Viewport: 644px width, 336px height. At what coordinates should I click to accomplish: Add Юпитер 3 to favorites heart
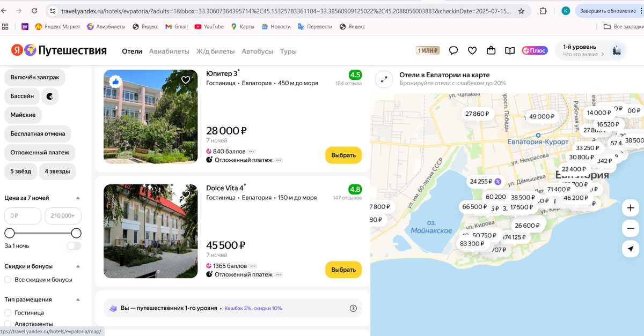(186, 80)
